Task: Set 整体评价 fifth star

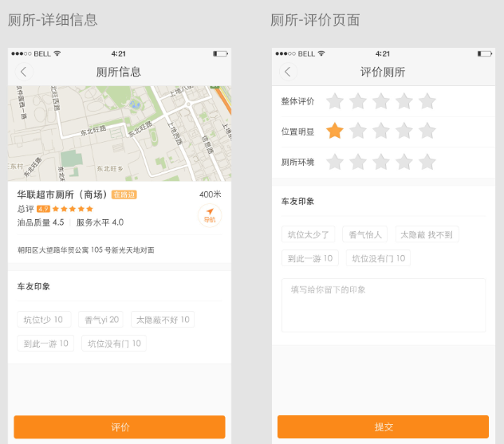Action: [x=427, y=101]
